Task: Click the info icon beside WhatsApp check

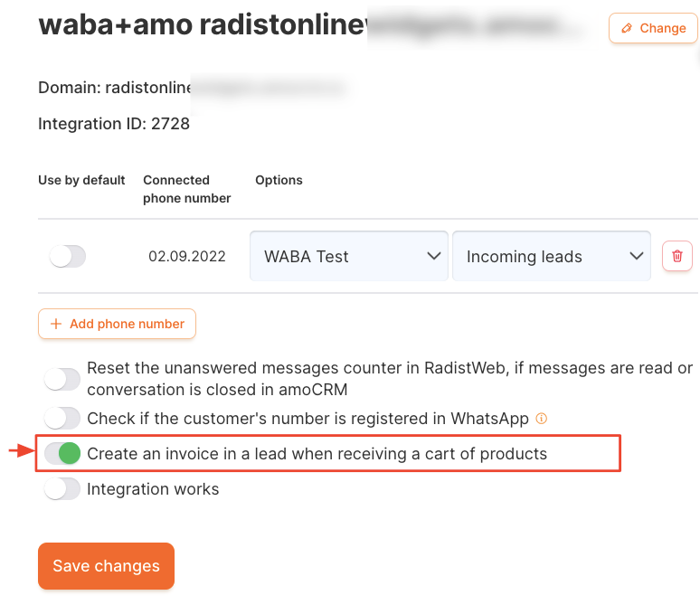Action: pyautogui.click(x=542, y=419)
